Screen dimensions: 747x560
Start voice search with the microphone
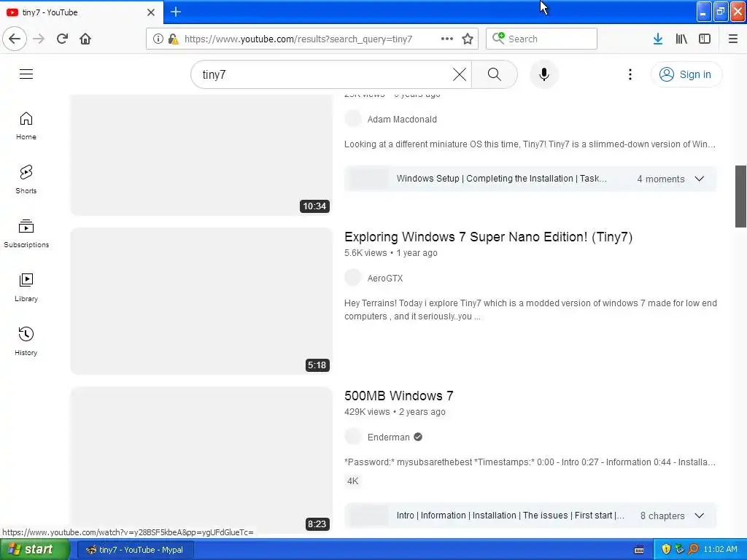click(544, 74)
